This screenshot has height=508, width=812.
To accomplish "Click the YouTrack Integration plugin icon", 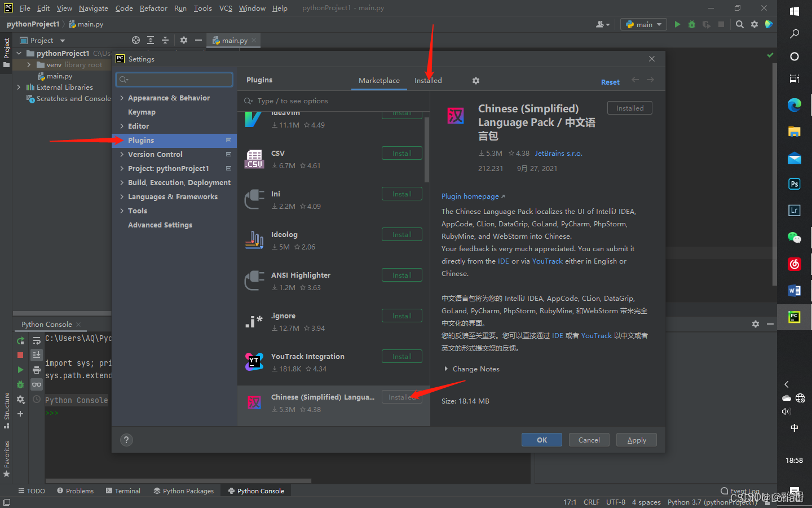I will (254, 362).
